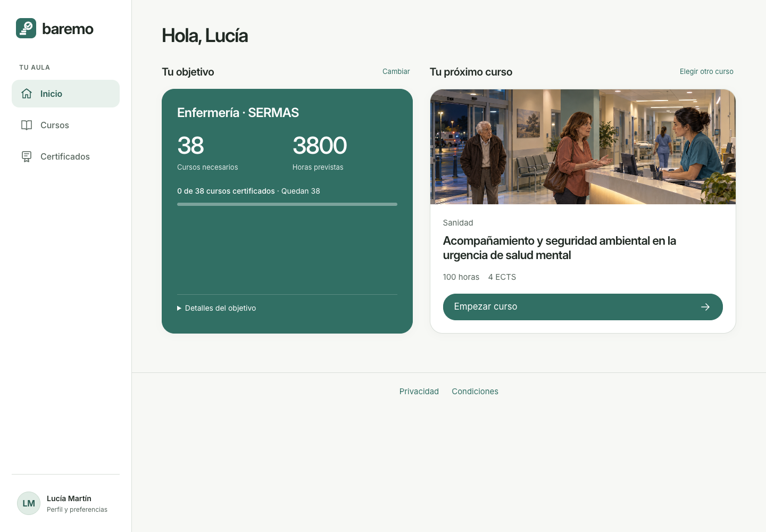Screen dimensions: 766x532
Task: Open the Condiciones footer link
Action: click(475, 392)
